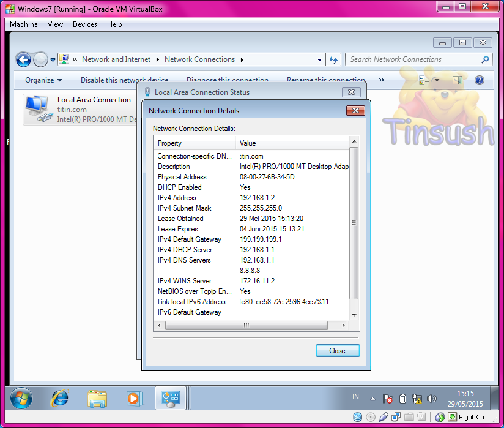The image size is (504, 428).
Task: Select the NetBIOS over Tcpip row
Action: (251, 291)
